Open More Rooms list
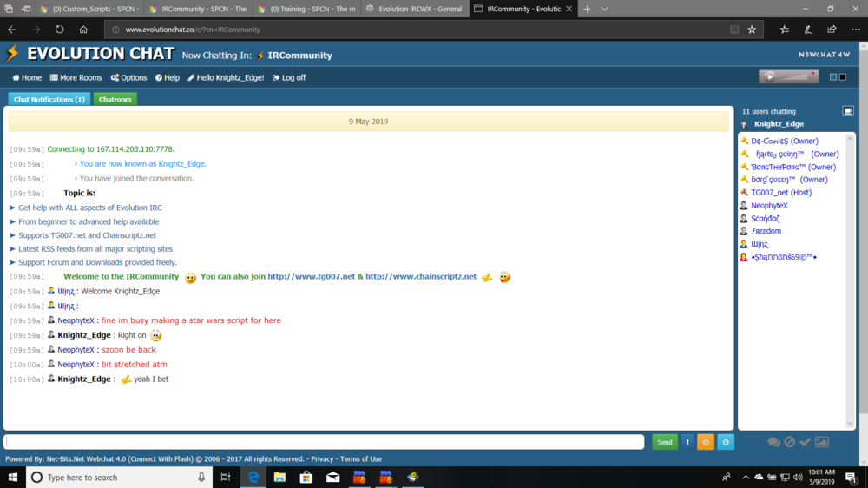Image resolution: width=868 pixels, height=488 pixels. (x=76, y=77)
